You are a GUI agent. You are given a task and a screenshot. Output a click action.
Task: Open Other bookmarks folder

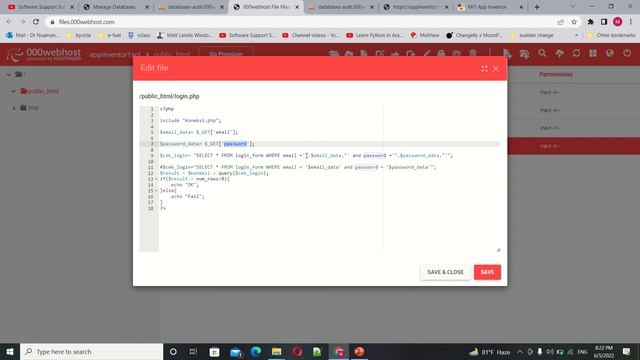tap(611, 36)
